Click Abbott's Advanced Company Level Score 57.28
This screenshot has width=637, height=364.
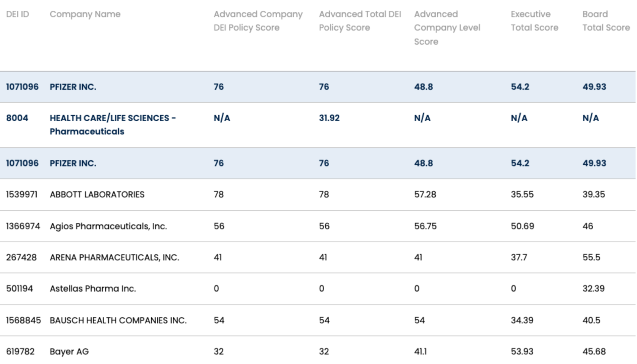pyautogui.click(x=425, y=195)
